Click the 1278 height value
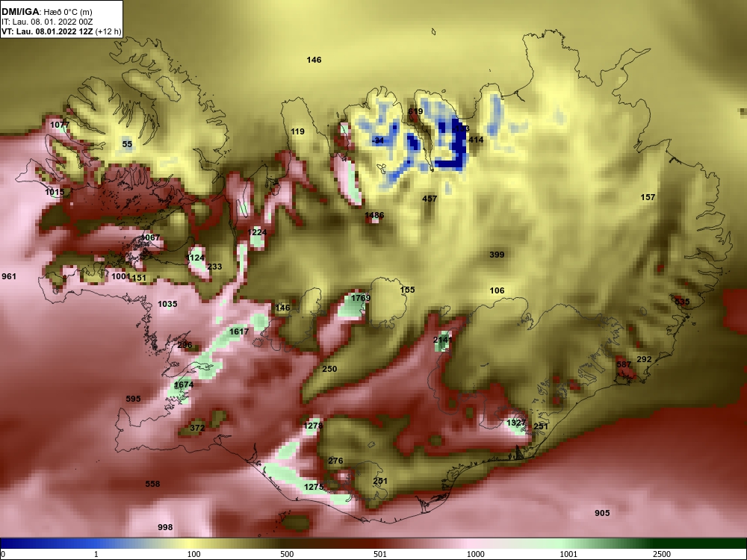Image resolution: width=747 pixels, height=560 pixels. click(314, 426)
